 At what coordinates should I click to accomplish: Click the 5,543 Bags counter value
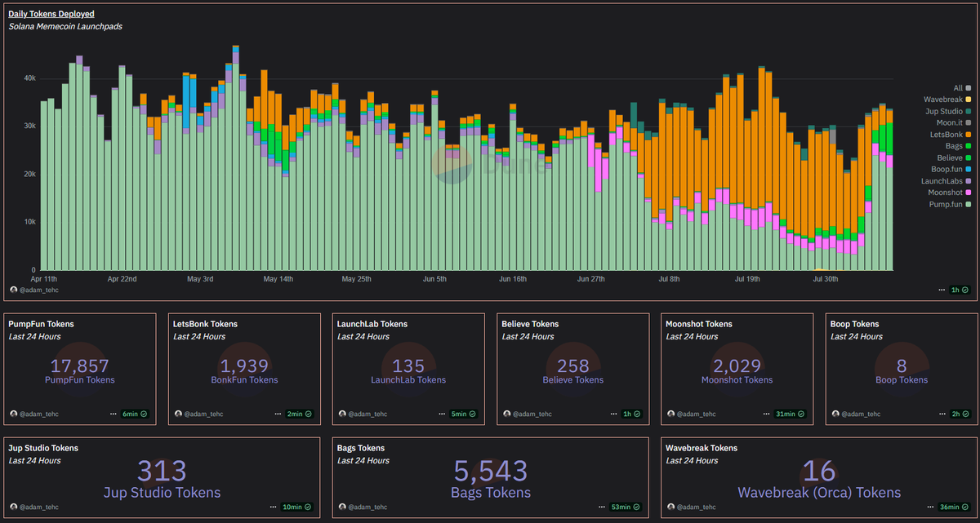tap(490, 471)
